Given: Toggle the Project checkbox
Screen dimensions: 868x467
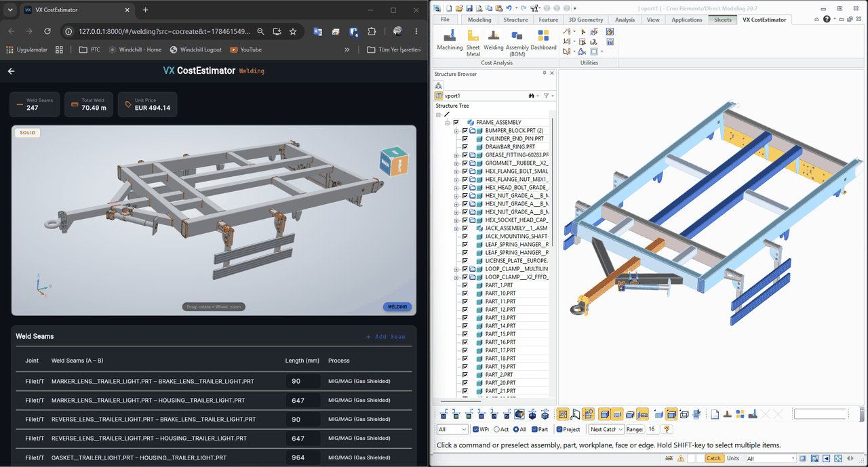Looking at the screenshot, I should pyautogui.click(x=559, y=429).
